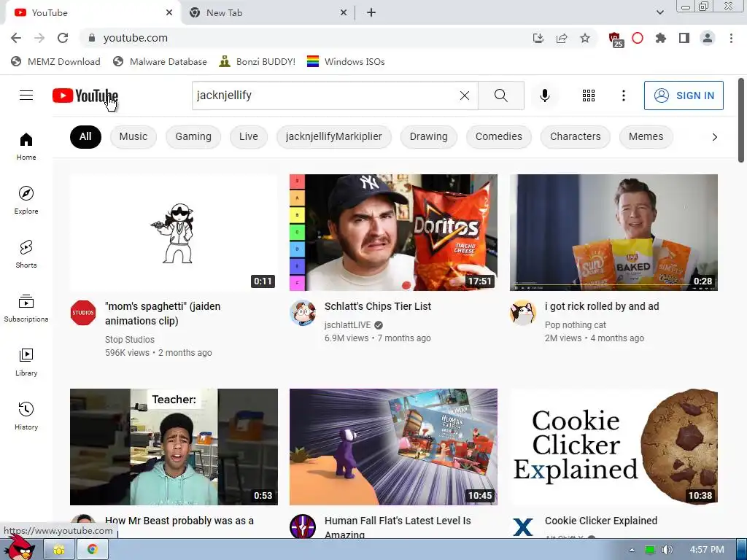Open i got rick rolled title link
747x560 pixels.
click(x=602, y=306)
